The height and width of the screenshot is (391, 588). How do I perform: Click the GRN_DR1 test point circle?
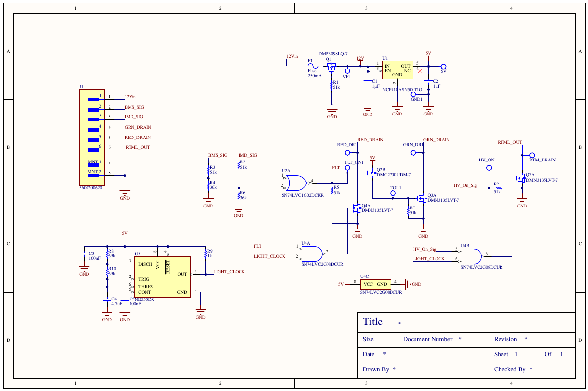pyautogui.click(x=413, y=152)
